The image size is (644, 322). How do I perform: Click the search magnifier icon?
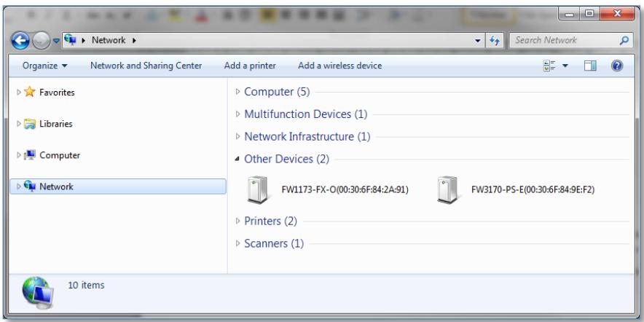click(624, 40)
